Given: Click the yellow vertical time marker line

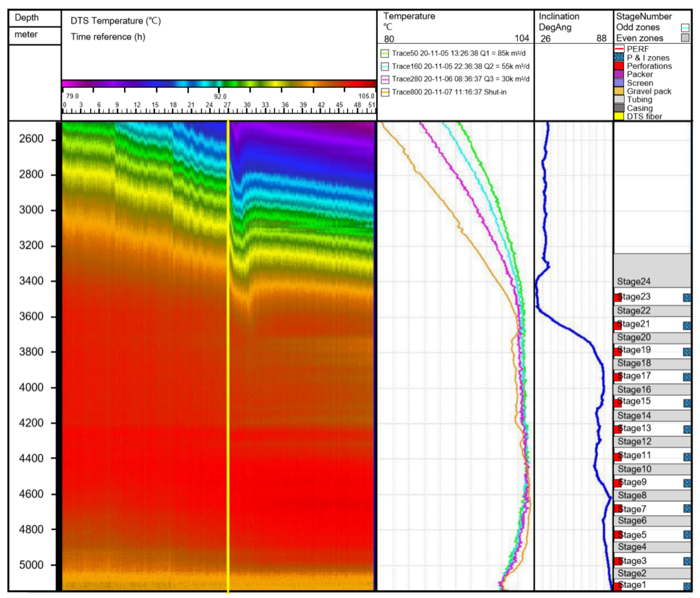Looking at the screenshot, I should click(x=228, y=338).
